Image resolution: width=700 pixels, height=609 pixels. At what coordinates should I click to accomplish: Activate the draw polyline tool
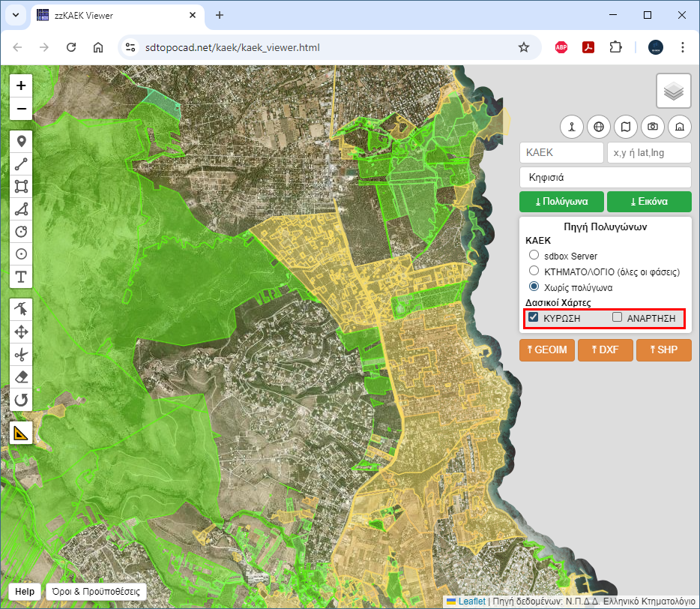click(x=21, y=164)
